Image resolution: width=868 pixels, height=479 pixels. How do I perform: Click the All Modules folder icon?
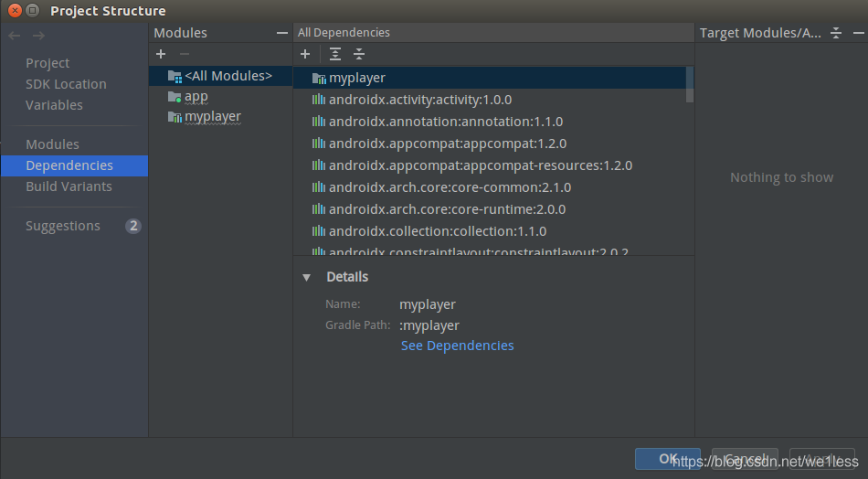click(175, 77)
